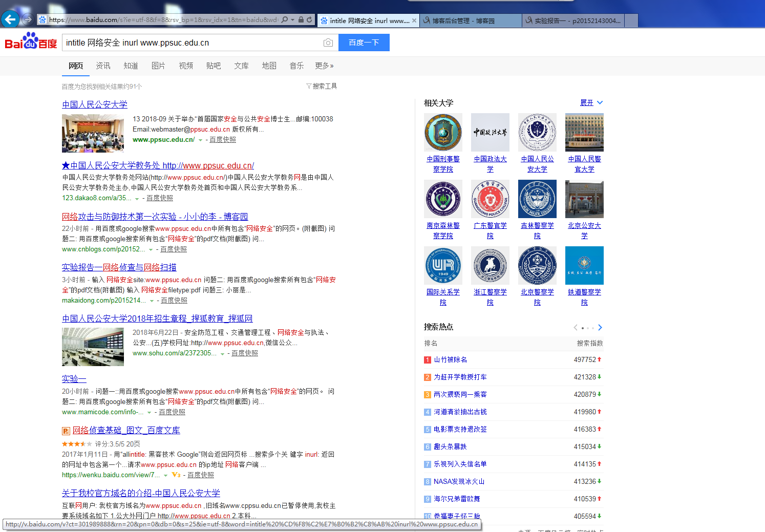The width and height of the screenshot is (765, 532).
Task: View the security lock icon in address bar
Action: click(301, 20)
